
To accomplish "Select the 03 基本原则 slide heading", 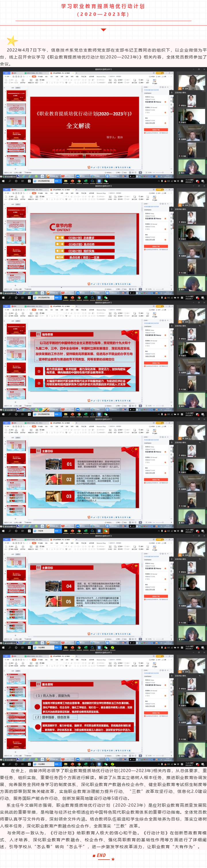I will pyautogui.click(x=45, y=684).
